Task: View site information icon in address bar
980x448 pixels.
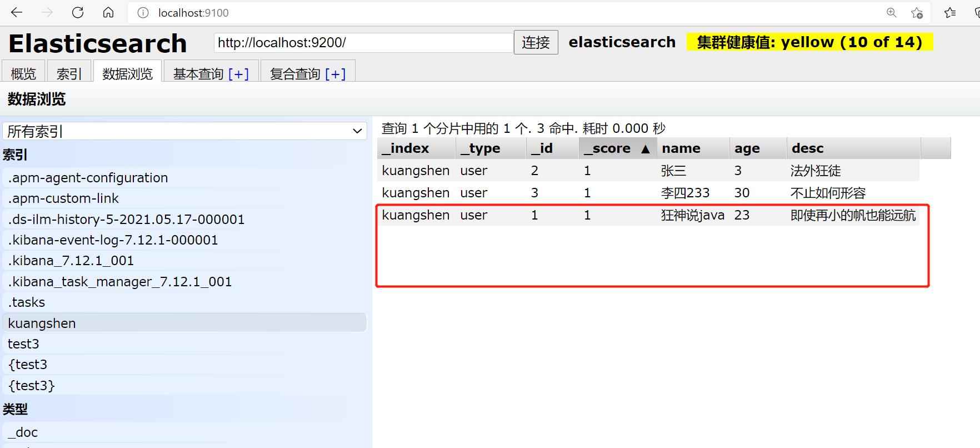Action: pos(143,12)
